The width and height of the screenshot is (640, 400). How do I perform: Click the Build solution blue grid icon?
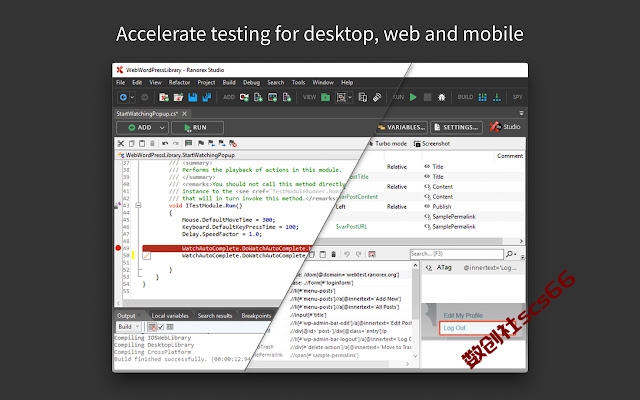(x=482, y=97)
